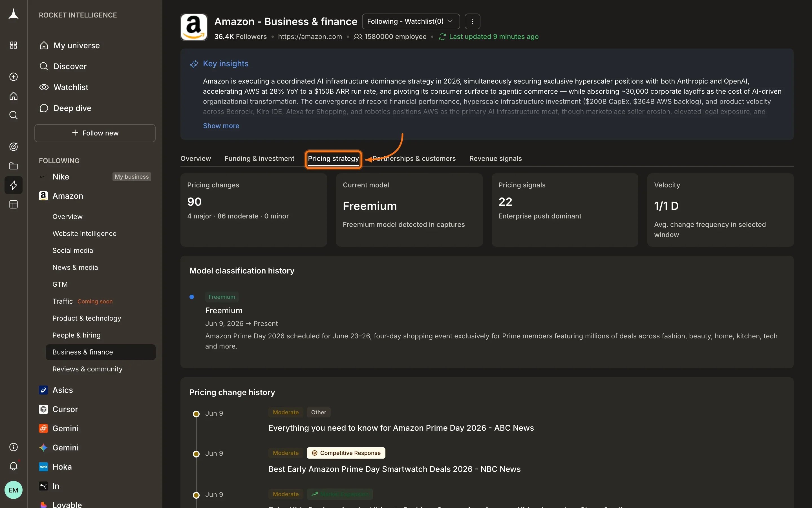This screenshot has width=812, height=508.
Task: Open the notifications bell icon
Action: pyautogui.click(x=14, y=466)
